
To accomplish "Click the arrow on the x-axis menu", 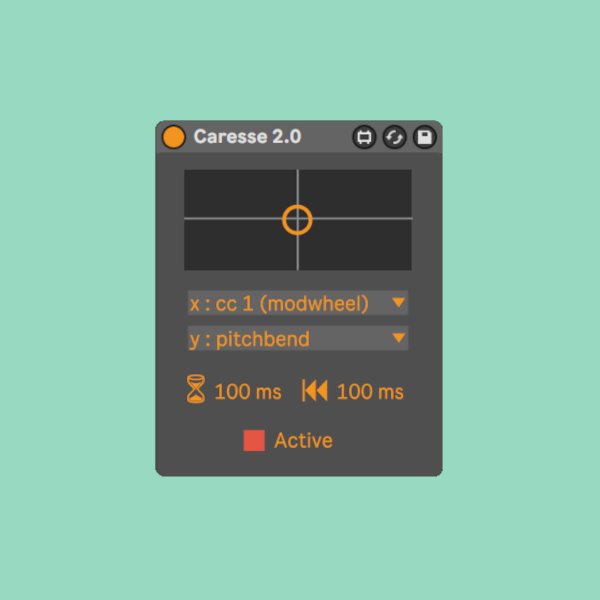I will 398,303.
